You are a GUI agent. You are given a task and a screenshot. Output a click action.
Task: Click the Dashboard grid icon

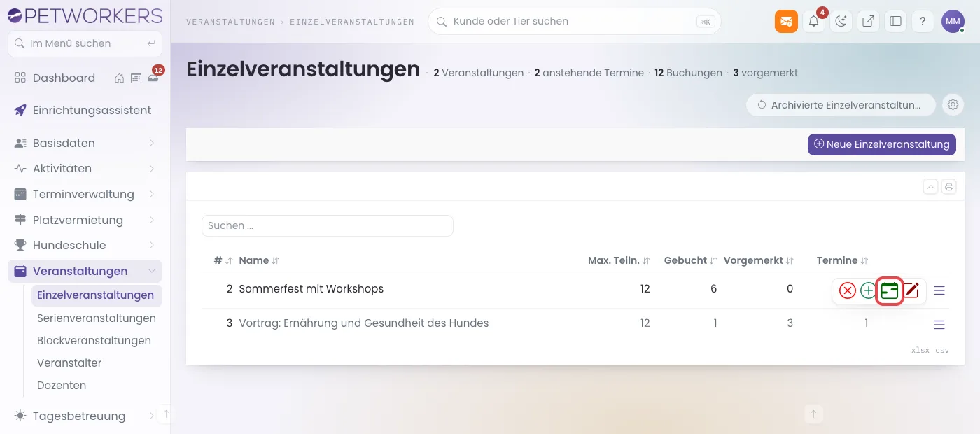point(20,78)
